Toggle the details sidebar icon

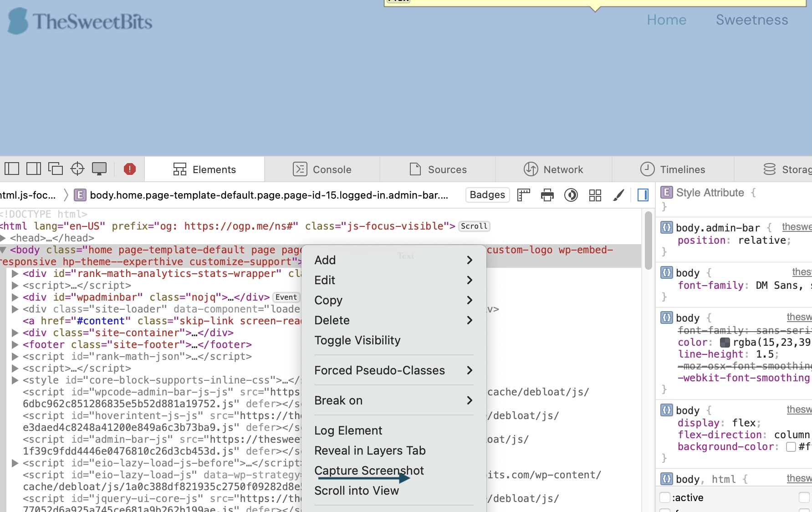tap(643, 195)
